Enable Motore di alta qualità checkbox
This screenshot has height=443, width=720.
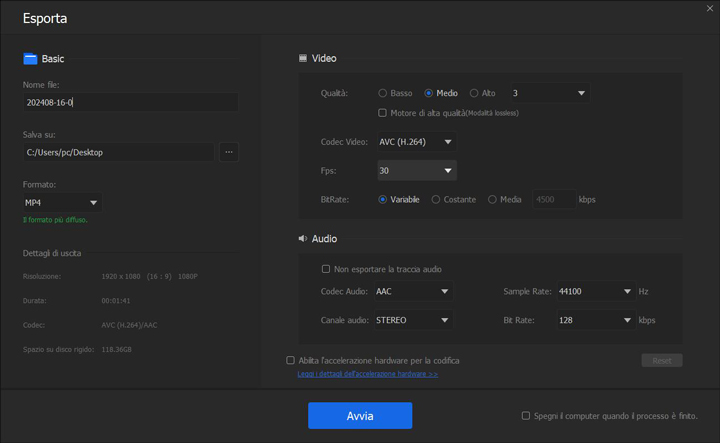pyautogui.click(x=383, y=113)
